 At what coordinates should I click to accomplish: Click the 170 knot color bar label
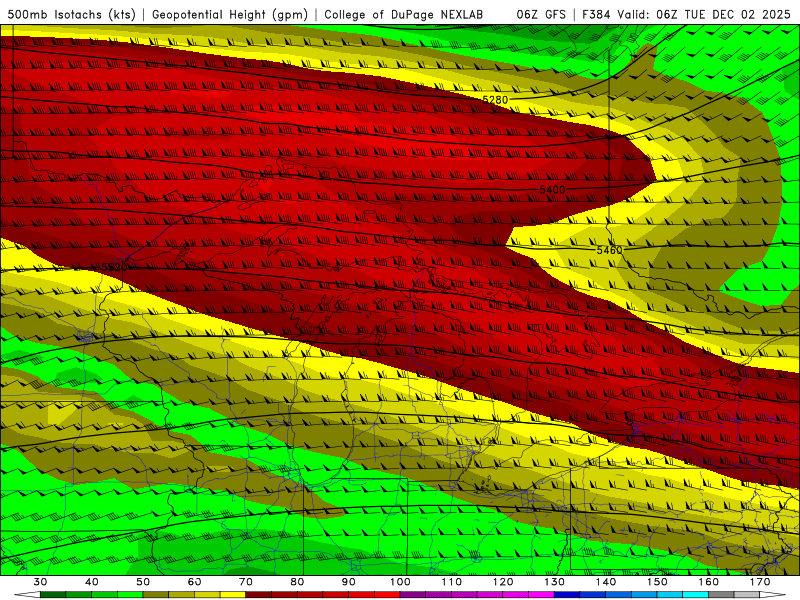pos(760,582)
